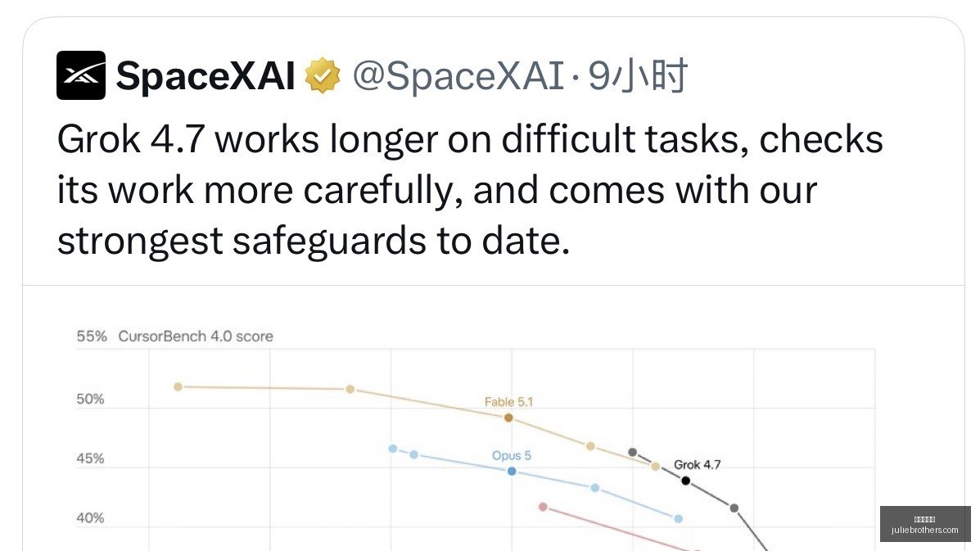
Task: Click the Opus 5 chart label
Action: tap(511, 455)
